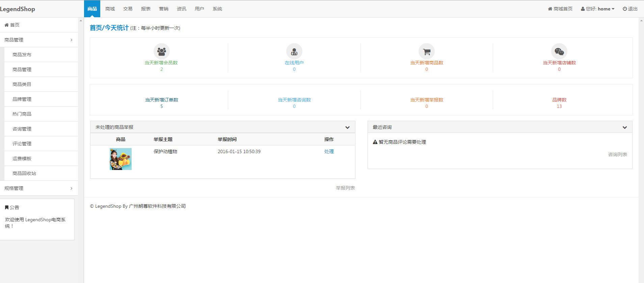
Task: Click the 处理 link for 保护动植物 report
Action: pyautogui.click(x=329, y=151)
